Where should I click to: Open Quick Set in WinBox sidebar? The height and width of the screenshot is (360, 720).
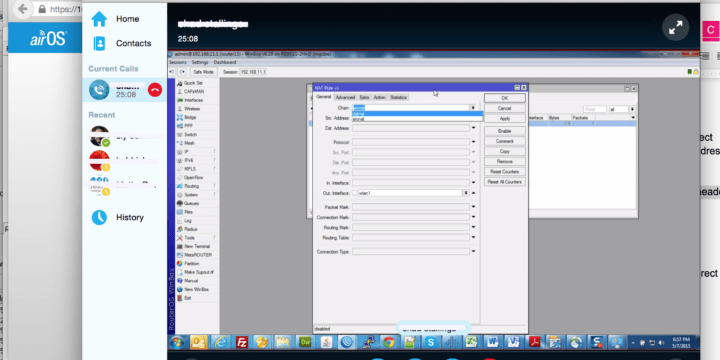click(193, 83)
